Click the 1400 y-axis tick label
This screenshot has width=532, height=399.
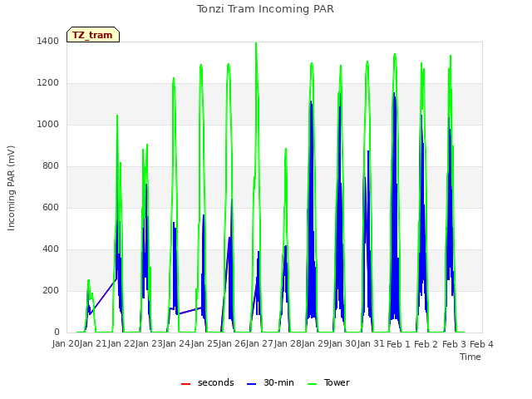(48, 42)
